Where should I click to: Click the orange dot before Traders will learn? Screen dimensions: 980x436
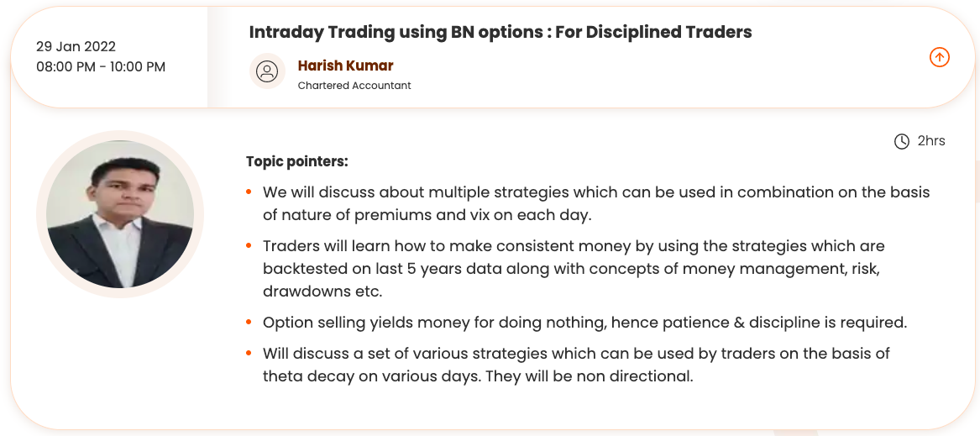pos(249,247)
